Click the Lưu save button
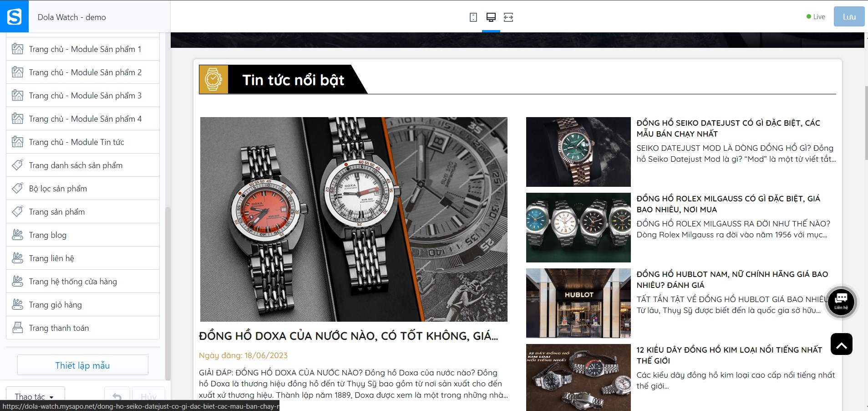This screenshot has height=411, width=868. (849, 16)
